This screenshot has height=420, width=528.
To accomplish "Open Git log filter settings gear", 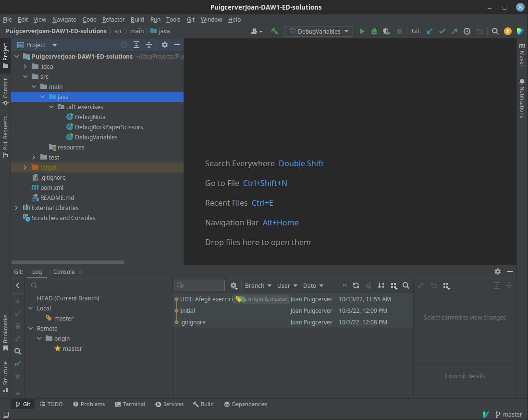I will pos(233,285).
